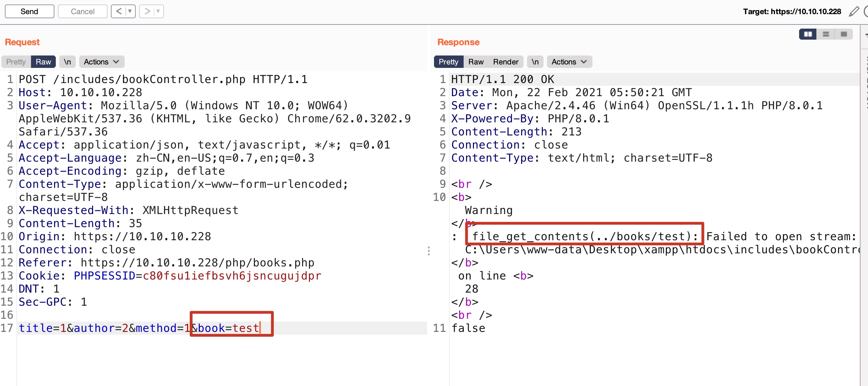Screen dimensions: 868x386
Task: Click the help circle icon at top right
Action: pyautogui.click(x=866, y=11)
